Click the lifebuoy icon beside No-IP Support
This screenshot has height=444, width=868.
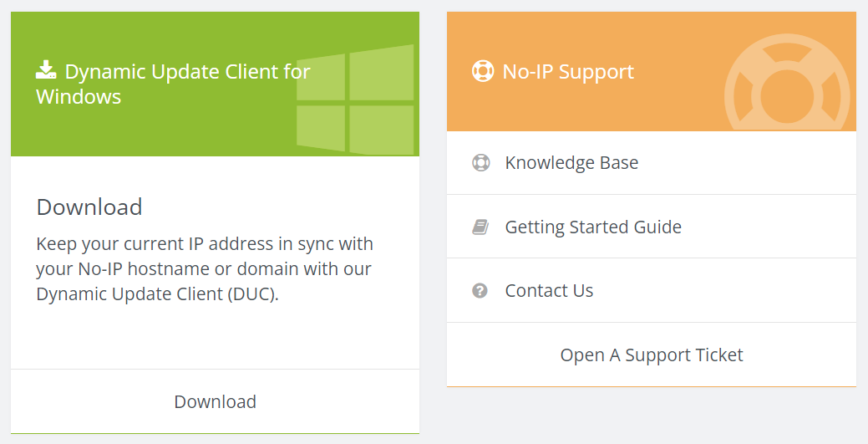tap(483, 71)
